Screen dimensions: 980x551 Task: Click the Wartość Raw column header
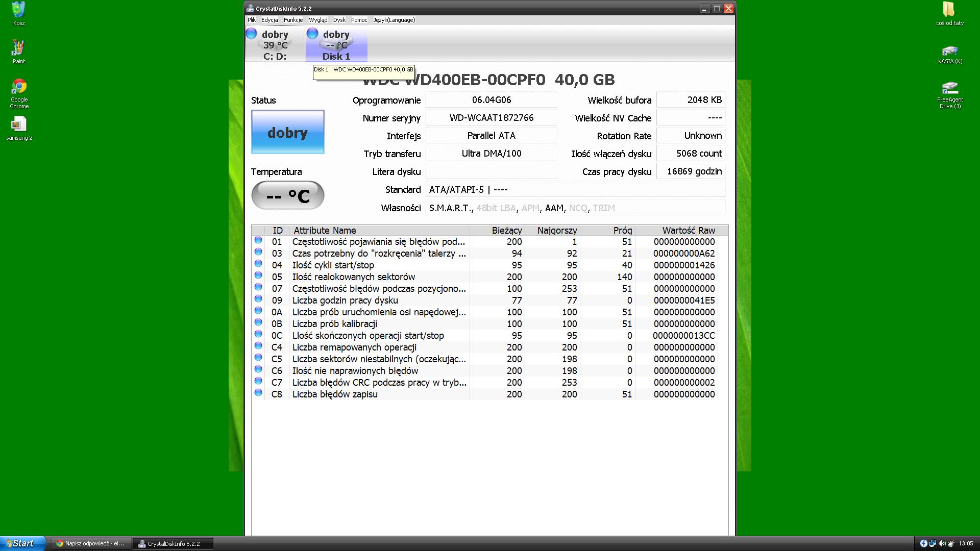point(676,230)
